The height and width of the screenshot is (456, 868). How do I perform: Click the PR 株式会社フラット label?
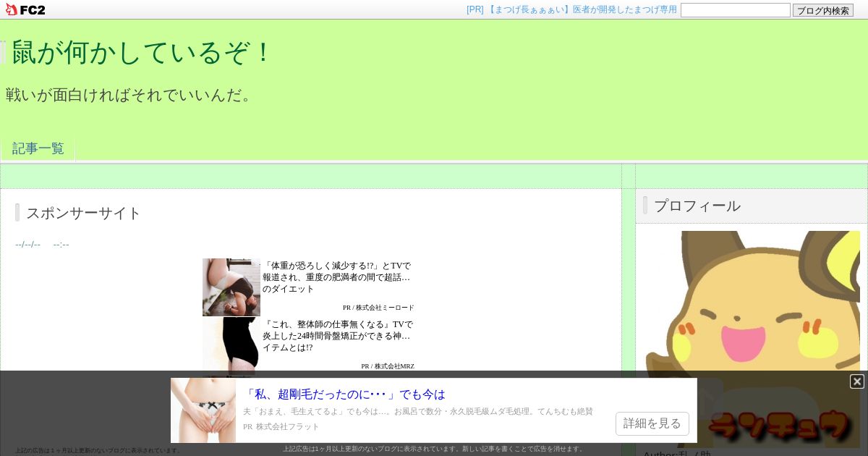281,426
